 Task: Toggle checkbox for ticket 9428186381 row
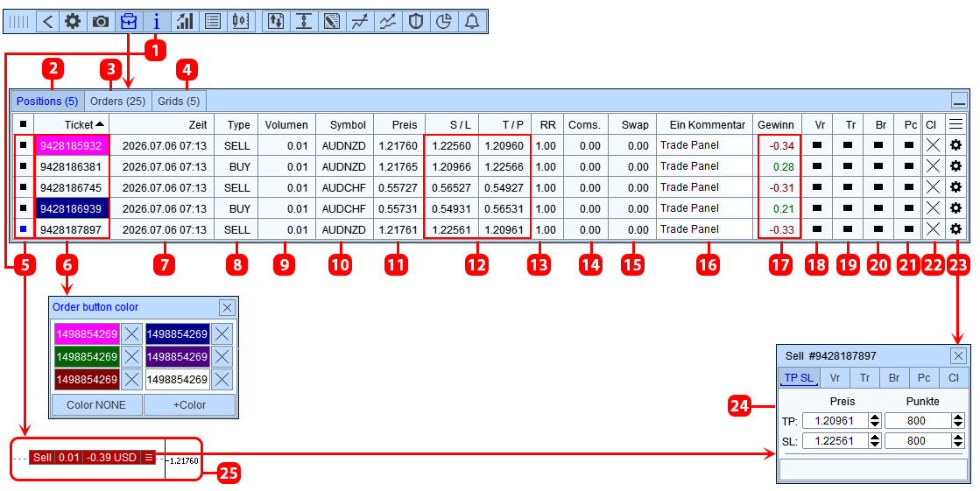coord(23,166)
